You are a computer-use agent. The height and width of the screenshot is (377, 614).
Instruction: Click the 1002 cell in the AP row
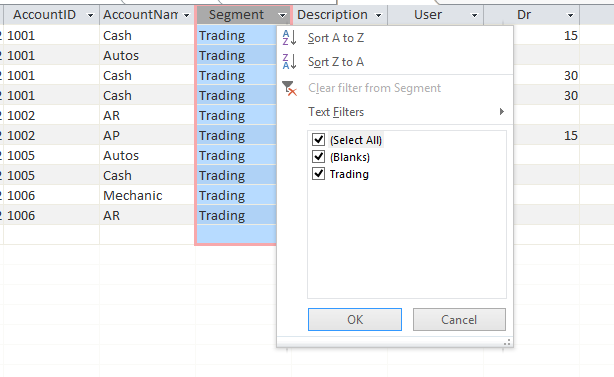(51, 135)
